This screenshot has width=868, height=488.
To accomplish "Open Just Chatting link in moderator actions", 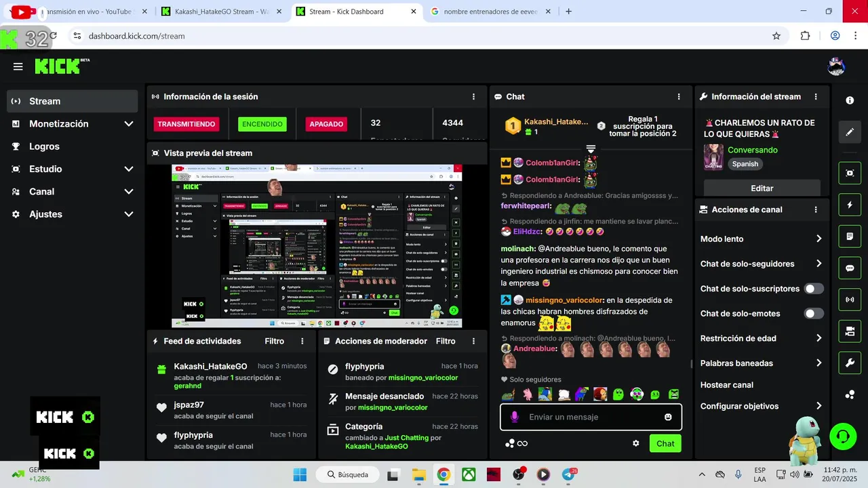I will [406, 438].
